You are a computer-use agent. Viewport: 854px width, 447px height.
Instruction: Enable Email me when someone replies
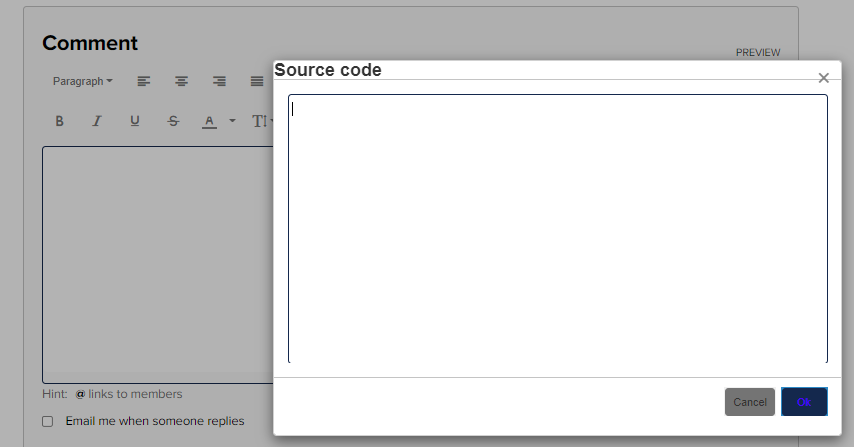click(x=48, y=421)
